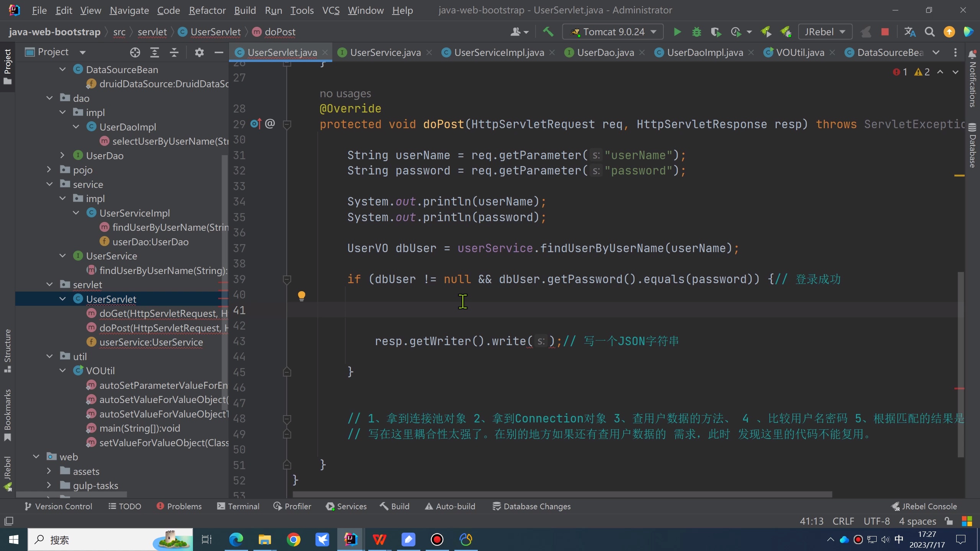Click the Select Opened File target icon
Image resolution: width=980 pixels, height=551 pixels.
click(x=135, y=52)
